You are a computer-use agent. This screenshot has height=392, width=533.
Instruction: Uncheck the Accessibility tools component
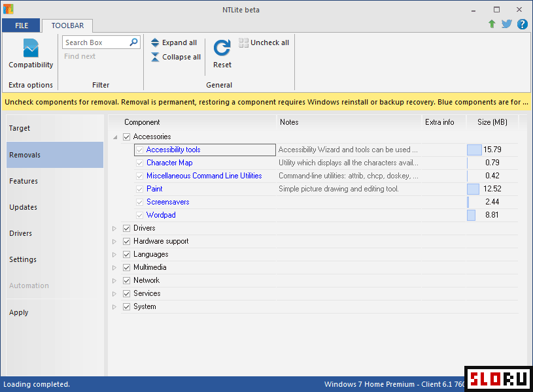[x=139, y=150]
